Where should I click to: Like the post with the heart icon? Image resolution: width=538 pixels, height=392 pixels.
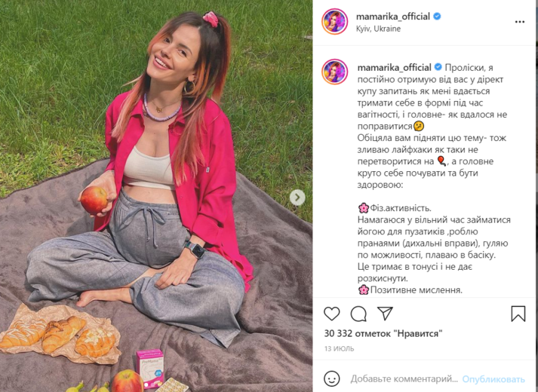331,314
